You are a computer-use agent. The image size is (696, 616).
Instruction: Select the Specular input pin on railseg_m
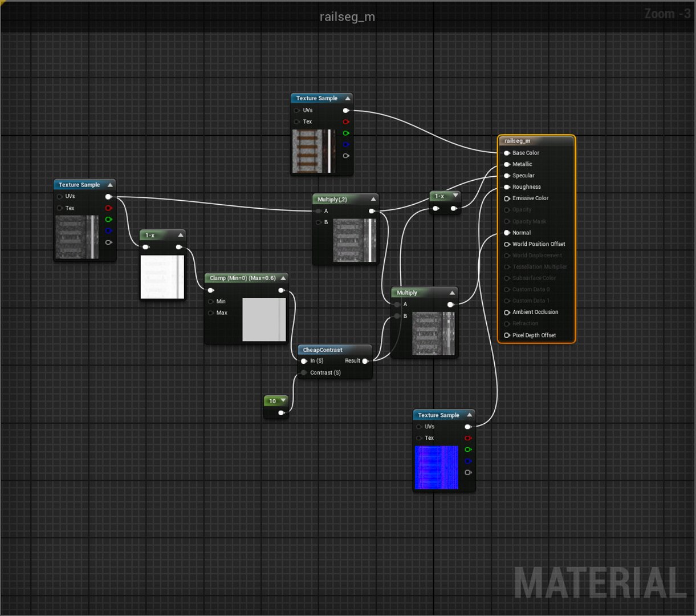[507, 176]
